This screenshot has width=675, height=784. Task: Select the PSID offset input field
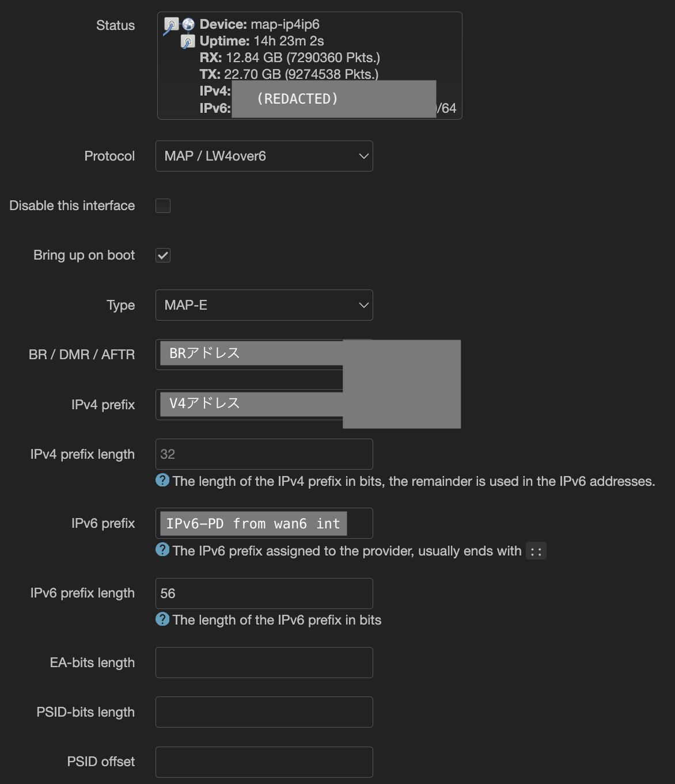click(x=264, y=762)
